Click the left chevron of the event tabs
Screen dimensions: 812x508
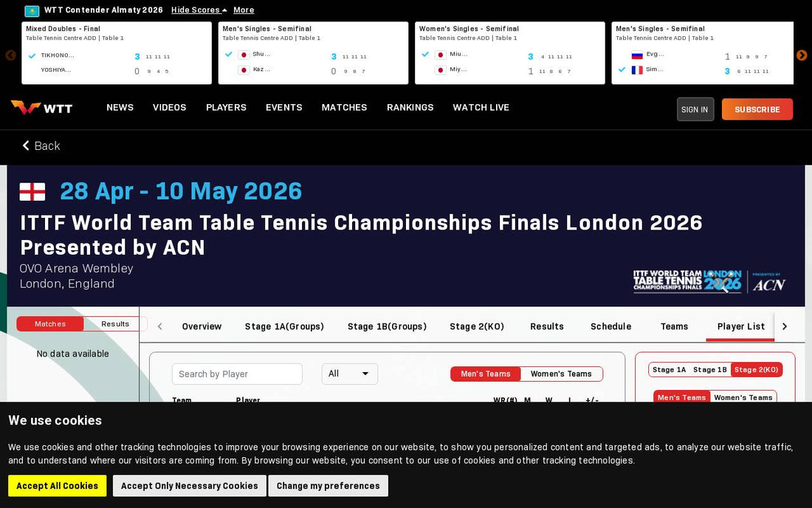coord(160,326)
